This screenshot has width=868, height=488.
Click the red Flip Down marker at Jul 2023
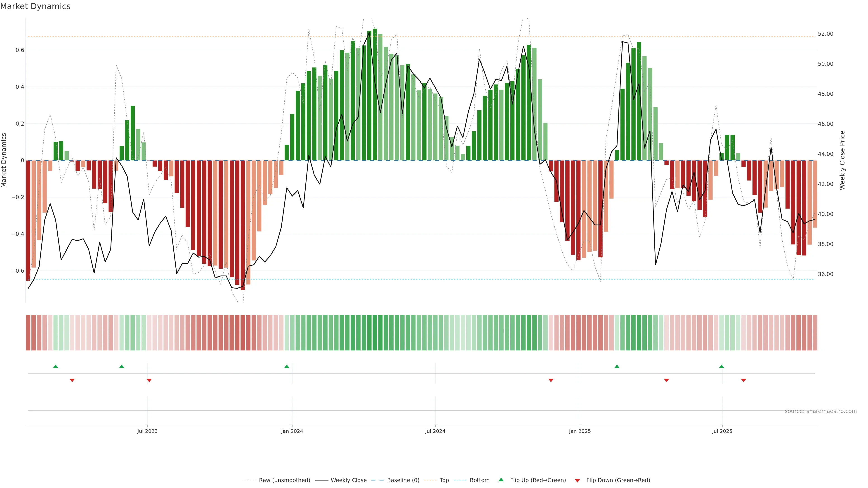tap(149, 380)
